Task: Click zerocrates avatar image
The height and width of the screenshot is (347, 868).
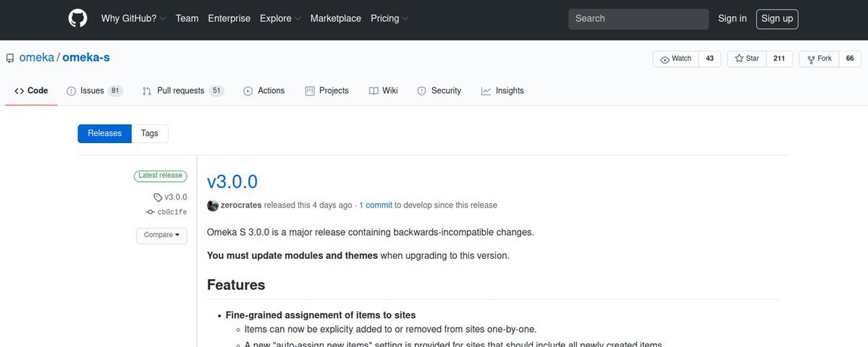Action: click(x=213, y=205)
